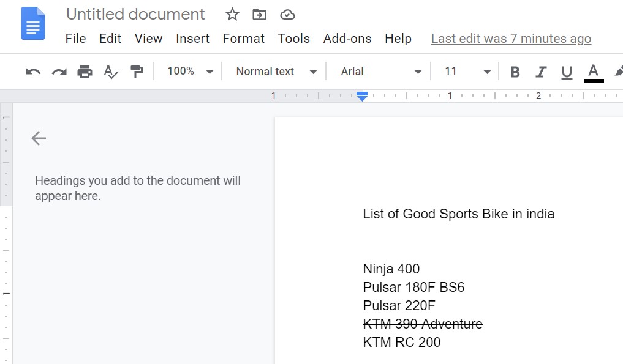Open the font size 11 dropdown
Viewport: 623px width, 364px height.
click(467, 72)
